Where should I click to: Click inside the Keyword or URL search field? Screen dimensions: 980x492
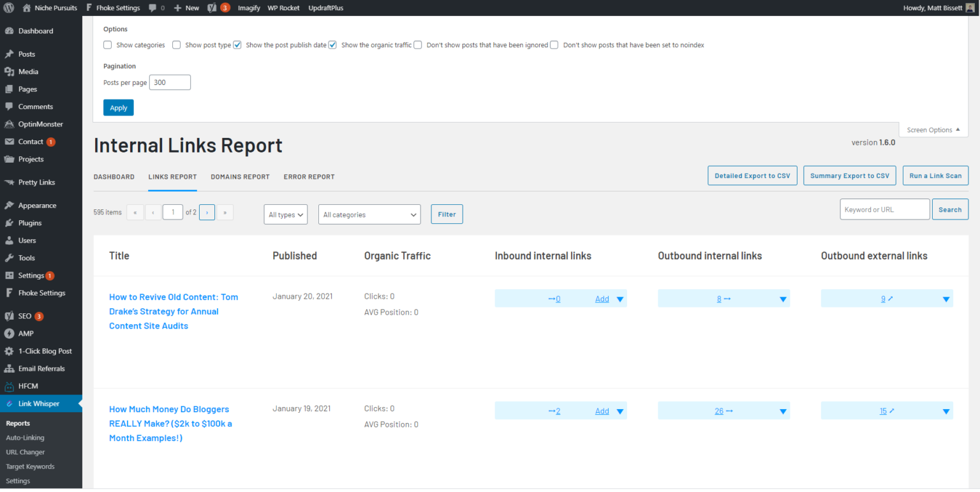[x=884, y=209]
